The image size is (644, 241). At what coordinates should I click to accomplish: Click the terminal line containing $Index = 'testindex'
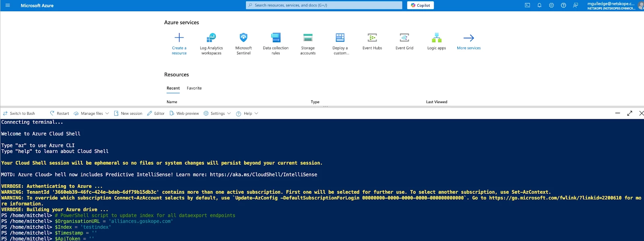(x=56, y=227)
